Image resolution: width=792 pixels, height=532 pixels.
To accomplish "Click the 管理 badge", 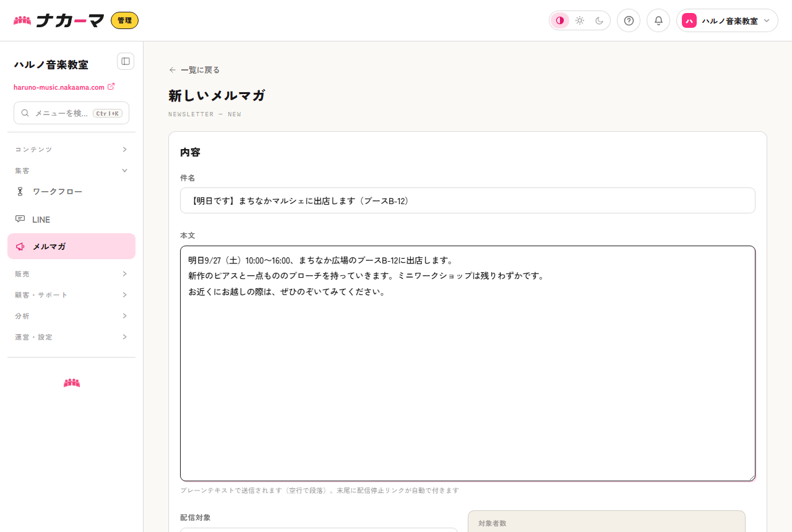I will (x=124, y=20).
